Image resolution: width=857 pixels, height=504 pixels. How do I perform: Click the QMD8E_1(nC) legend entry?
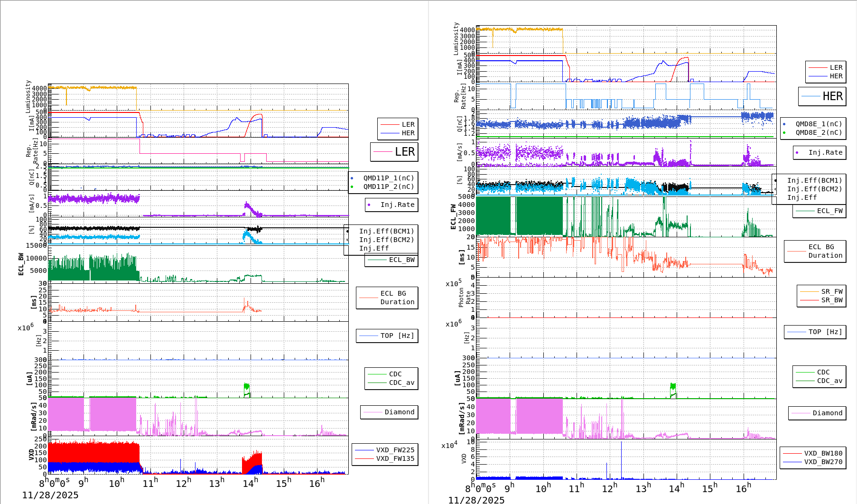point(818,124)
